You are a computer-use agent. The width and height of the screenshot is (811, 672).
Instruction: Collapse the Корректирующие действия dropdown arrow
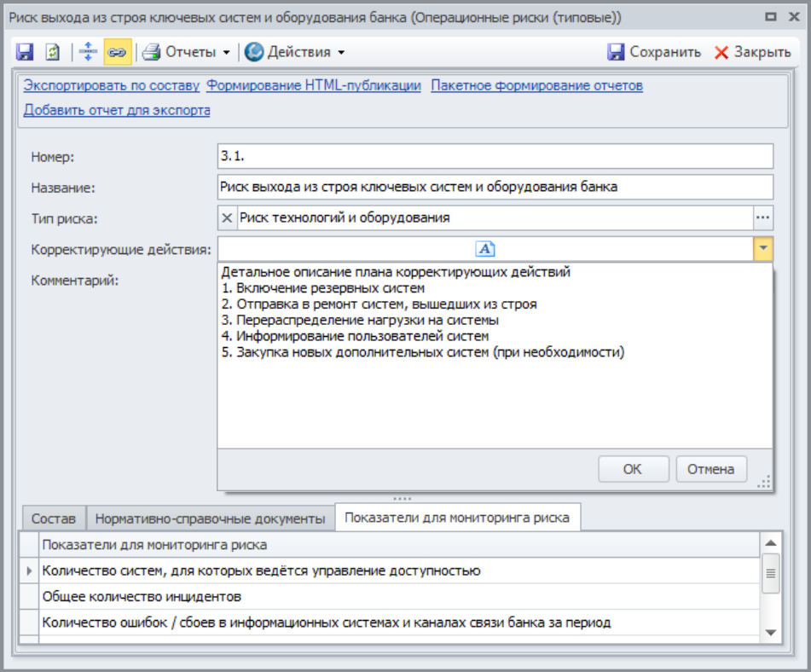pyautogui.click(x=763, y=249)
